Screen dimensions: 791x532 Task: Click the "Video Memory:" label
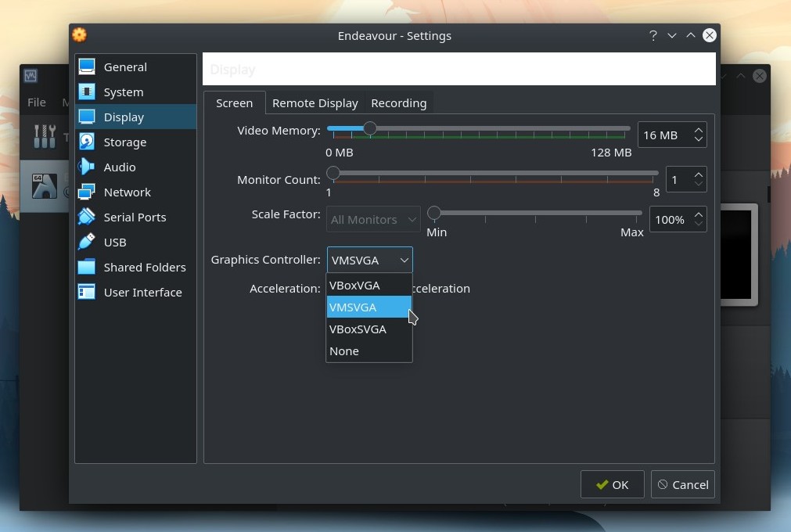coord(279,131)
